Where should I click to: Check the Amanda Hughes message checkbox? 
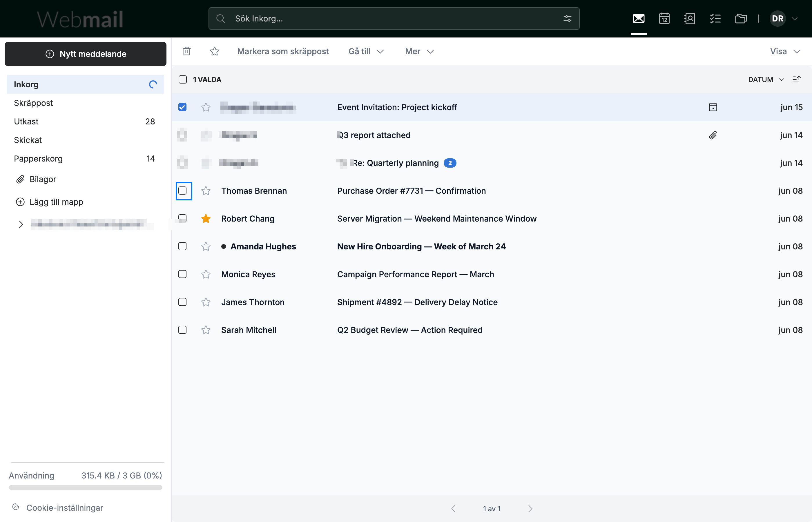click(182, 246)
